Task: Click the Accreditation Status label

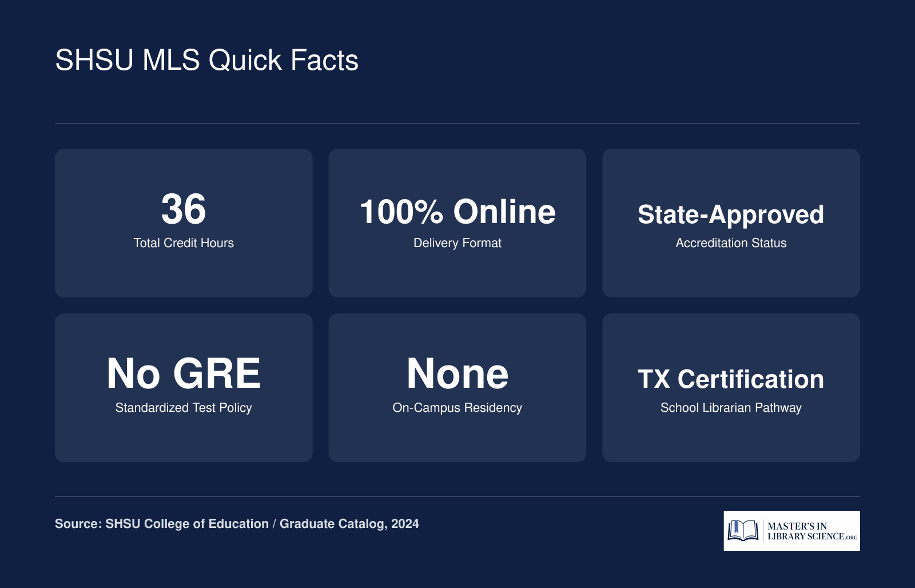Action: (731, 243)
